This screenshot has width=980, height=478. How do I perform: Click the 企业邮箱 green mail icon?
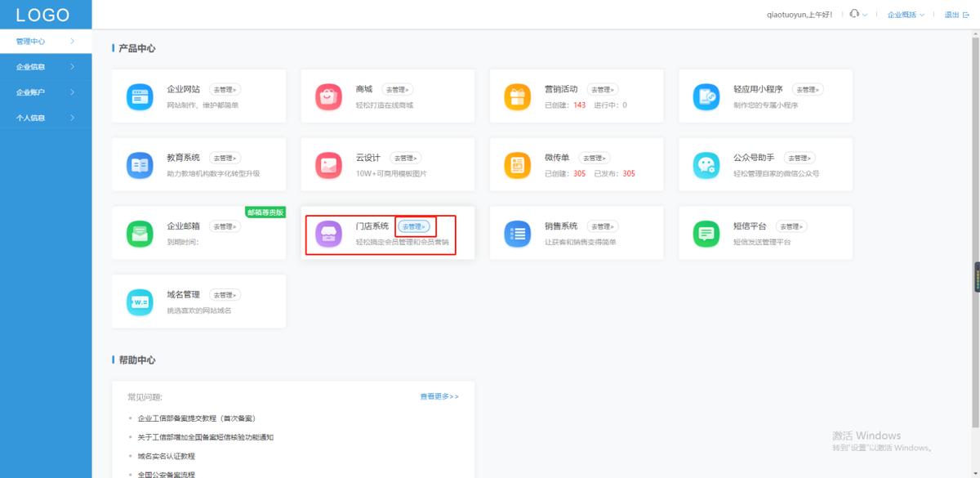click(x=140, y=233)
